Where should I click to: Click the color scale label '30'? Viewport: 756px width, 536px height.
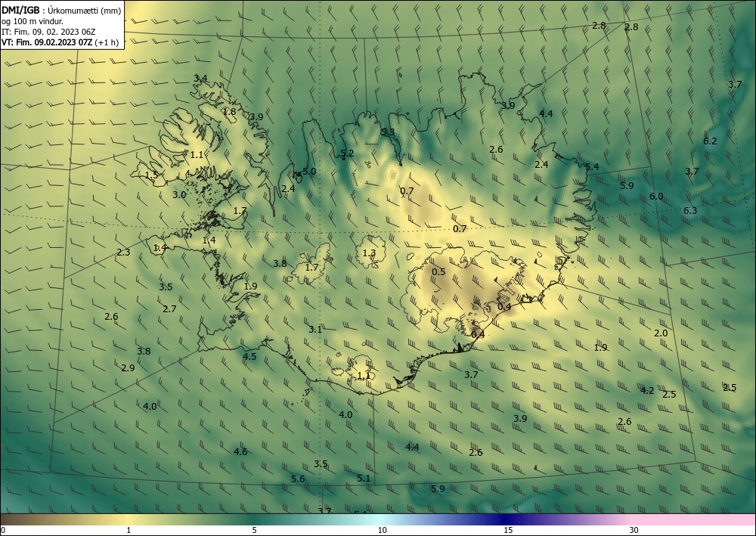[634, 531]
